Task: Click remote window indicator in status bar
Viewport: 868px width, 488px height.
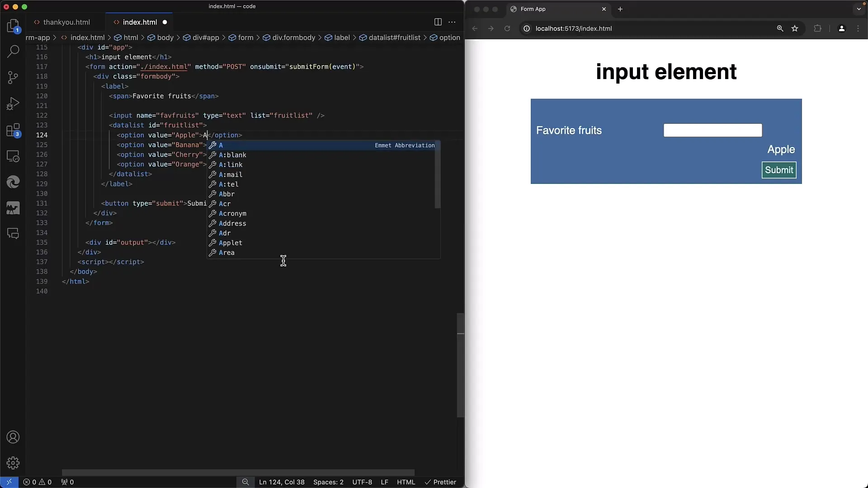Action: point(9,482)
